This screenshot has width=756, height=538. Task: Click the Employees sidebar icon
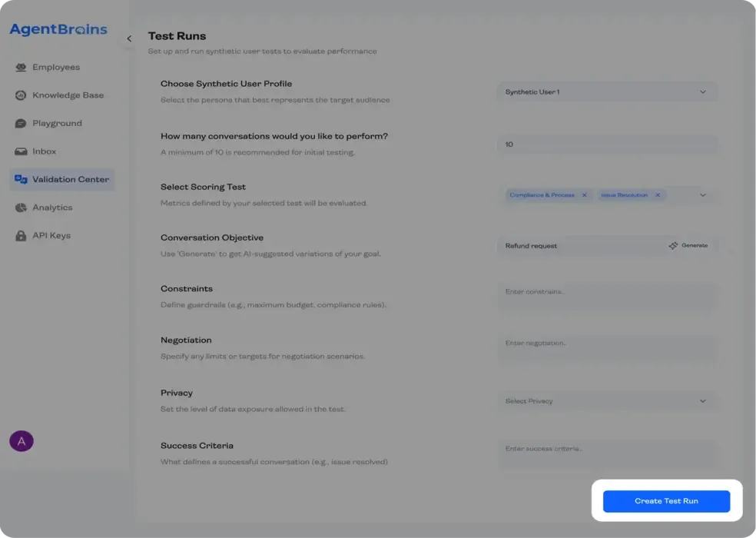pos(21,68)
